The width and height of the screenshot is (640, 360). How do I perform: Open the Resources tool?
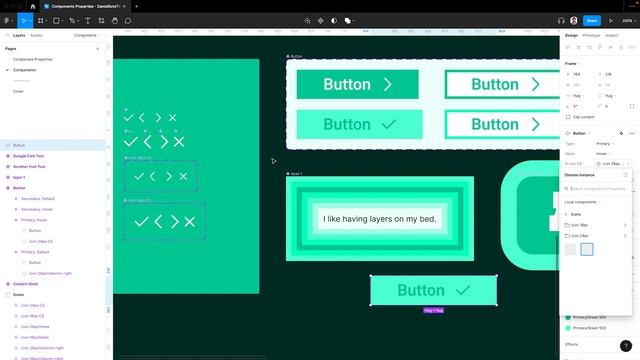pos(101,20)
